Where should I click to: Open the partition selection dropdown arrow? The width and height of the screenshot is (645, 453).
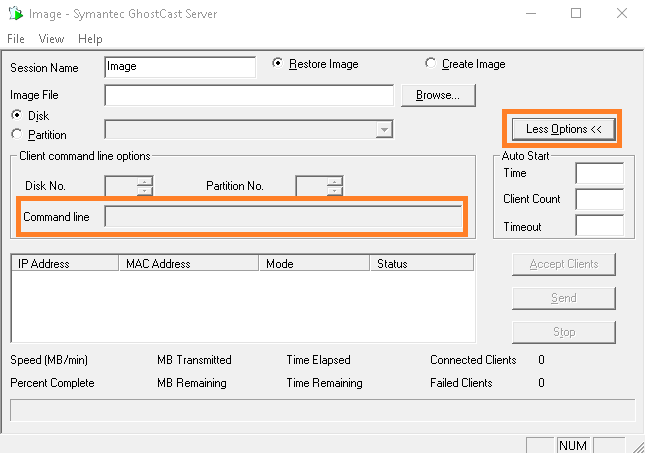click(x=384, y=130)
